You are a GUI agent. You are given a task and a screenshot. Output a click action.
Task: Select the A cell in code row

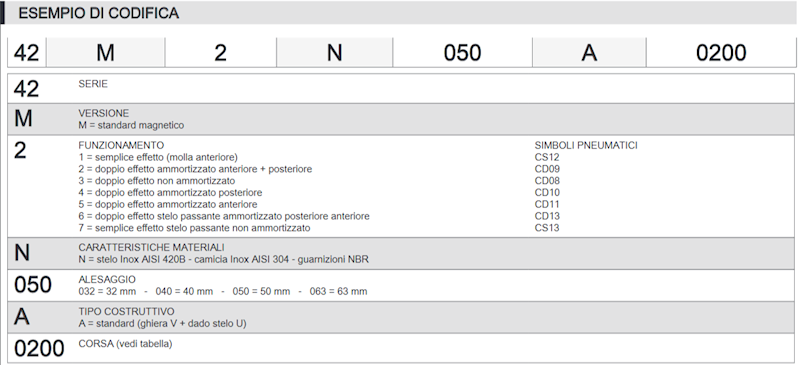[589, 53]
